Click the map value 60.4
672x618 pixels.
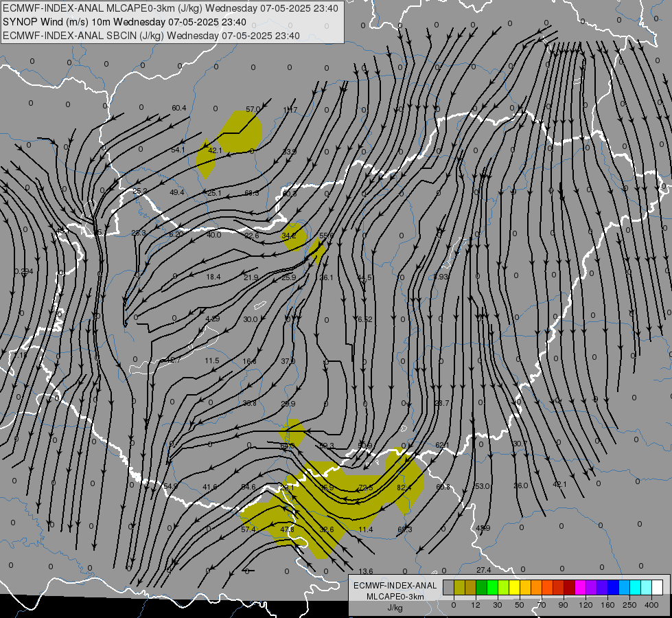pyautogui.click(x=179, y=108)
